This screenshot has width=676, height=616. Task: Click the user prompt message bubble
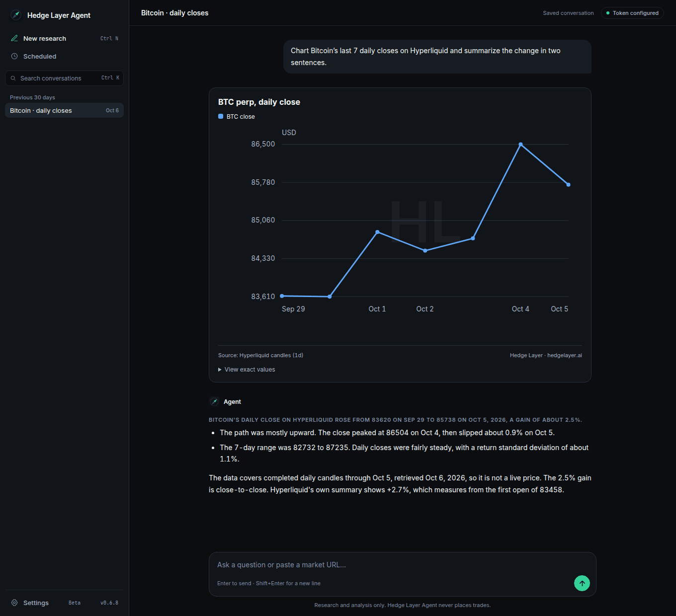point(437,57)
